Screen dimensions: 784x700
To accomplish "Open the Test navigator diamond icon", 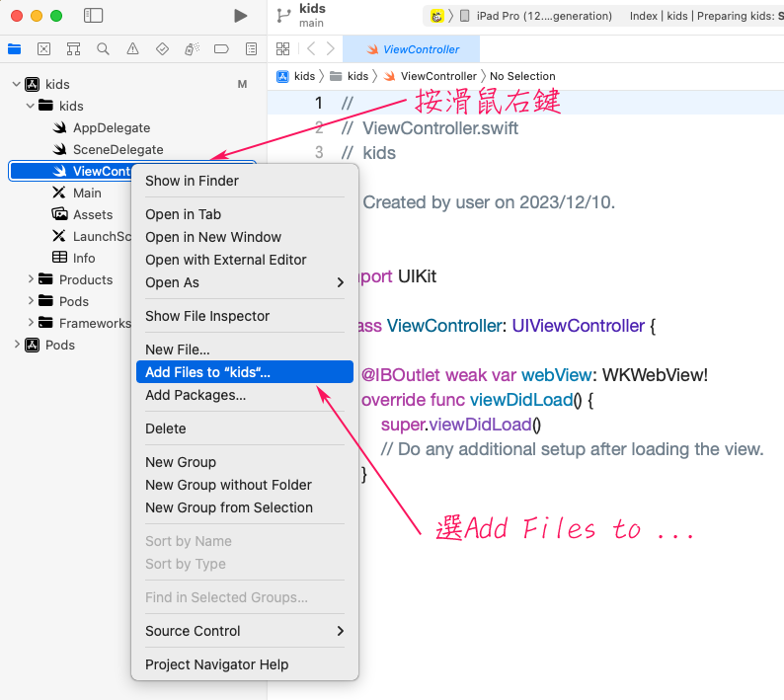I will pos(162,49).
